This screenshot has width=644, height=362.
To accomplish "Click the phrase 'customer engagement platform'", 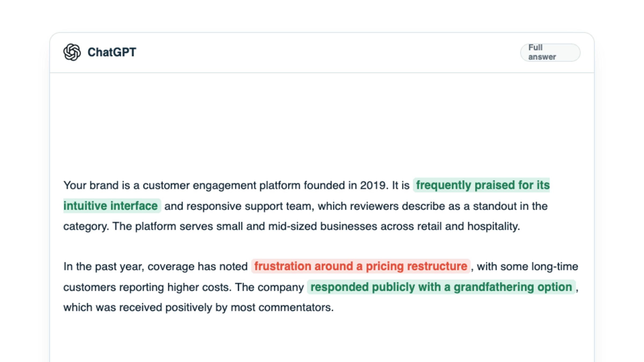I will tap(221, 185).
